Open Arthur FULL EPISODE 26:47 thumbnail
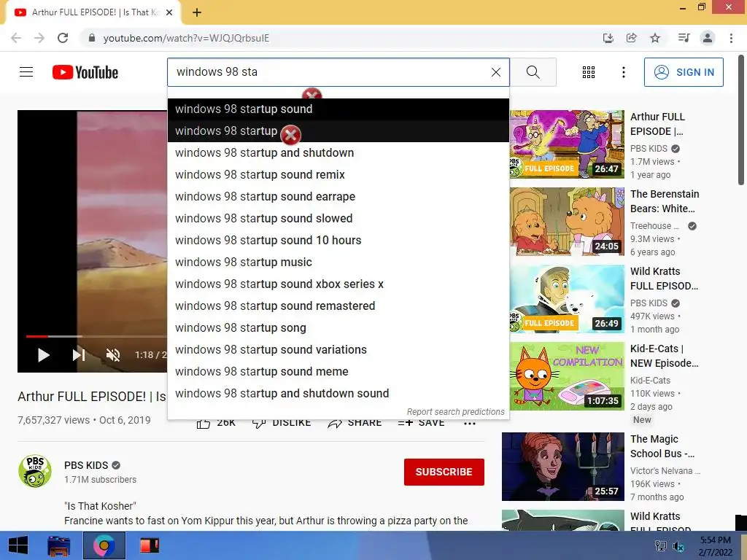Screen dimensions: 747x560 (x=567, y=144)
